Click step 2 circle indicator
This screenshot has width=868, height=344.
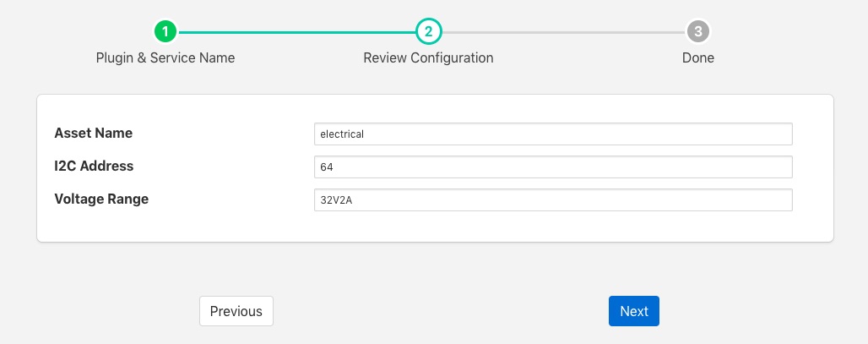[428, 32]
